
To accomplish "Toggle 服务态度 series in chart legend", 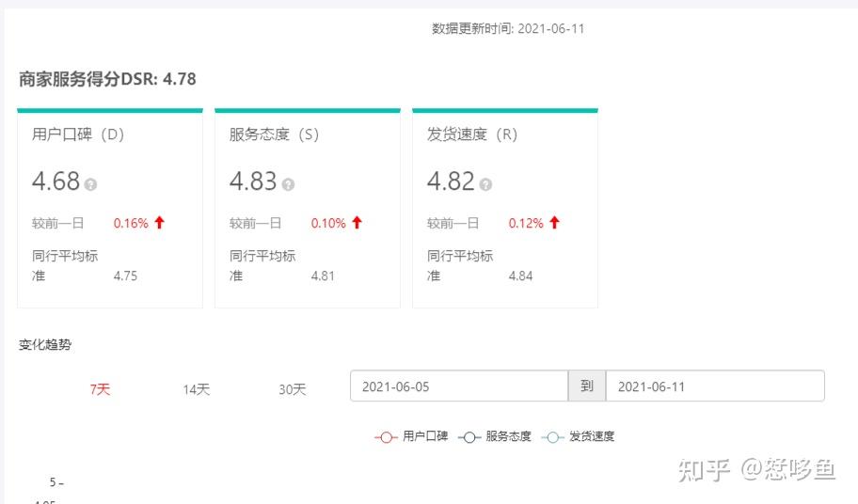I will (x=495, y=436).
